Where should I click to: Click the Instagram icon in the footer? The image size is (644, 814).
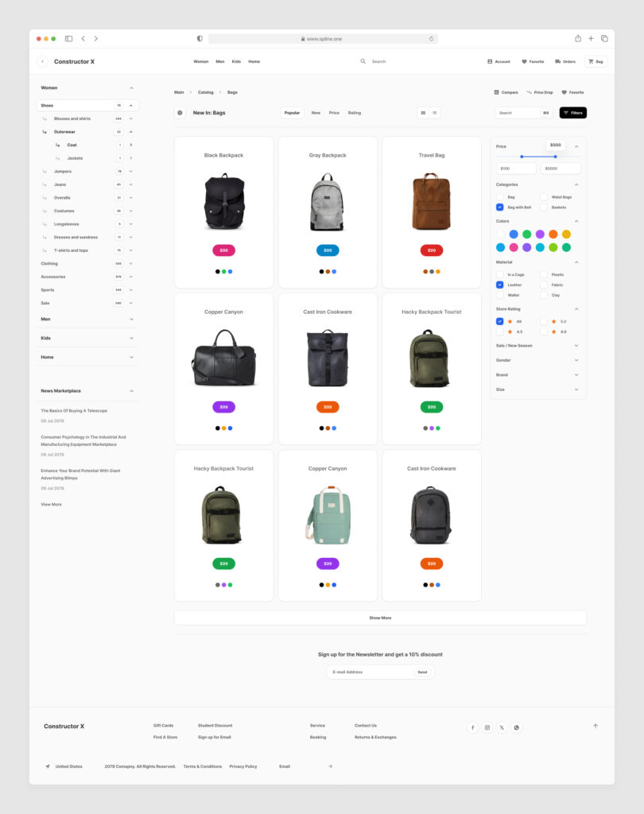coord(487,727)
